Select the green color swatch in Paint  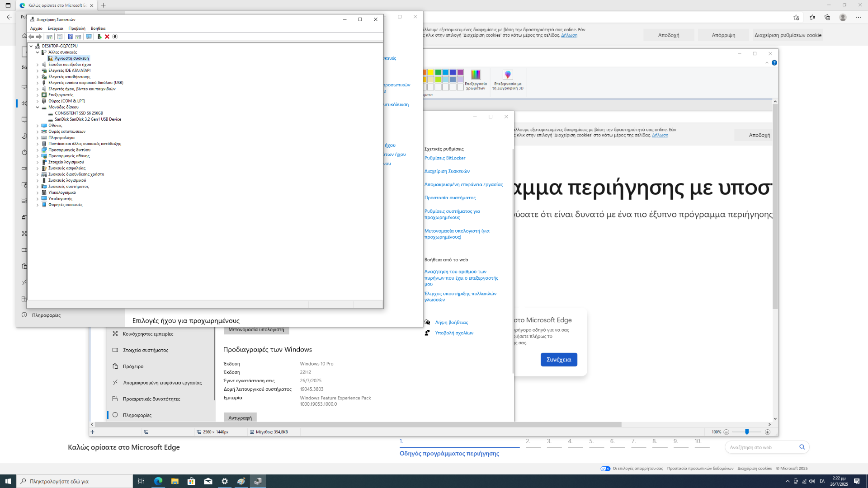click(438, 72)
